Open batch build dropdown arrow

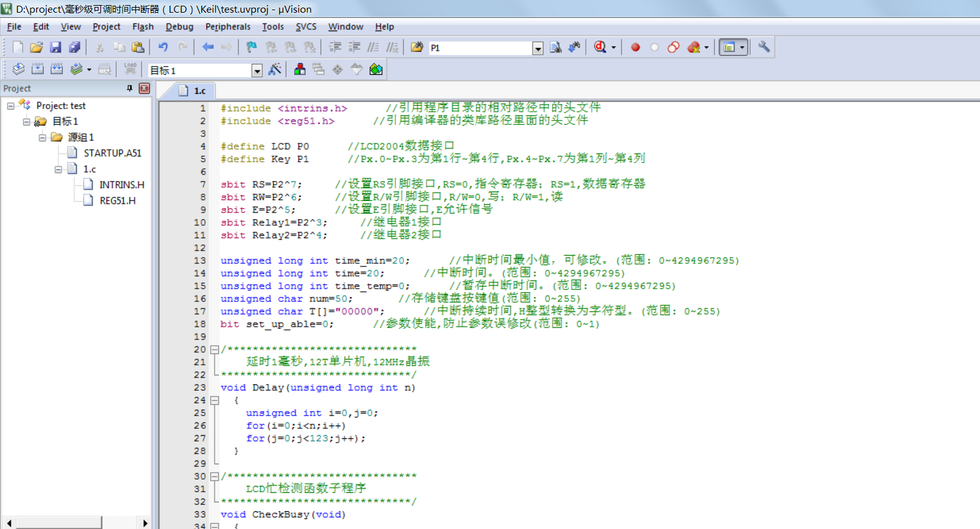point(89,70)
